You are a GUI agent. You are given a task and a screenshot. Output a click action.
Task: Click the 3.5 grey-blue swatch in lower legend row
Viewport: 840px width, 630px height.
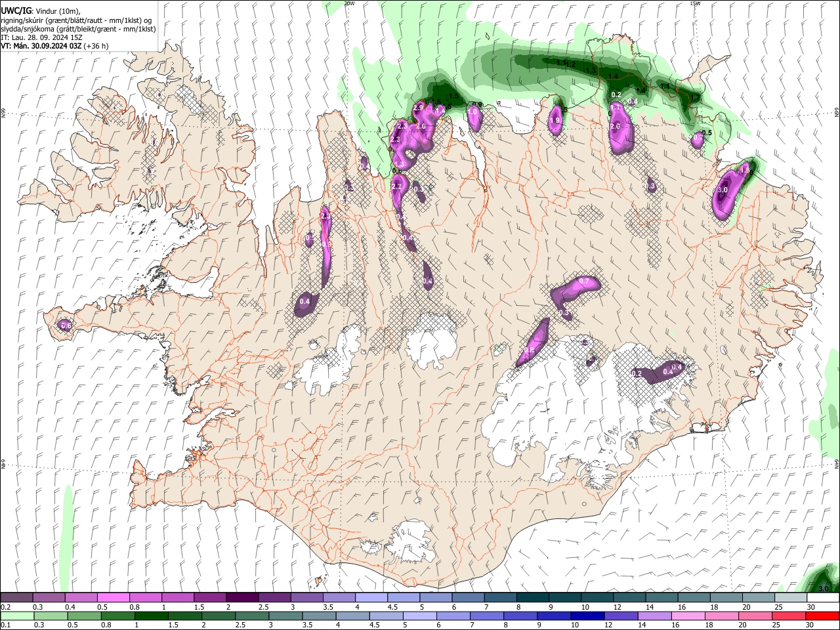click(320, 616)
